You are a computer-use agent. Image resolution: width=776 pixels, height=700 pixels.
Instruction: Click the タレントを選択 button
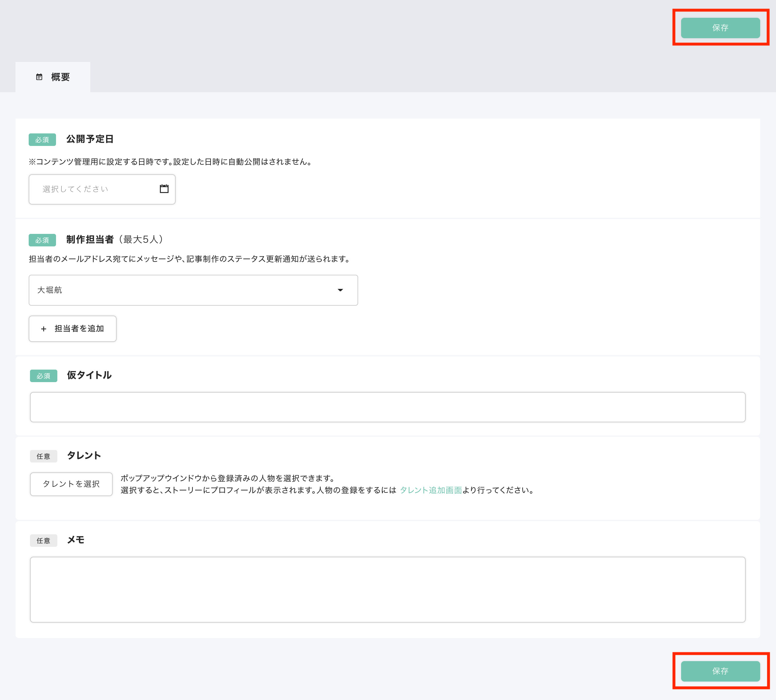(x=71, y=484)
